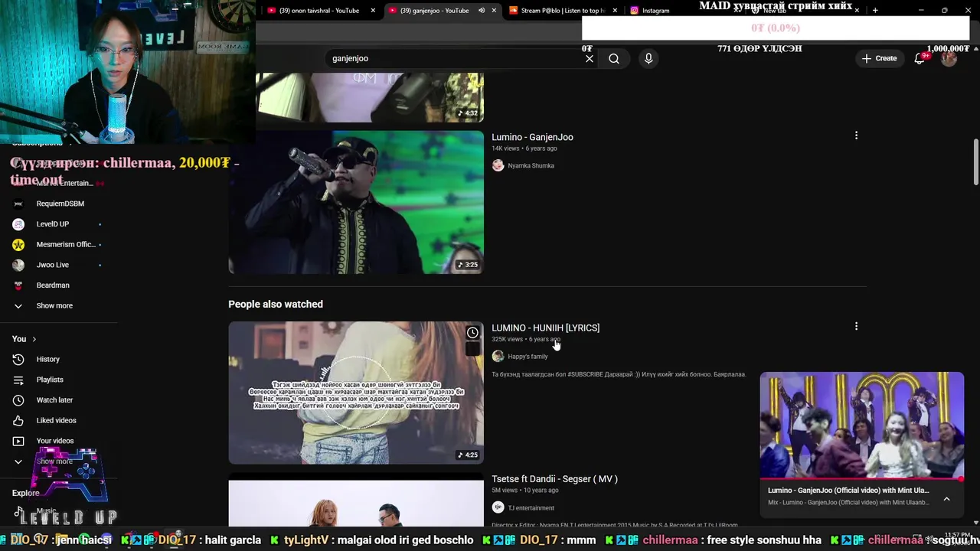The width and height of the screenshot is (980, 551).
Task: Open the You section chevron
Action: coord(34,339)
